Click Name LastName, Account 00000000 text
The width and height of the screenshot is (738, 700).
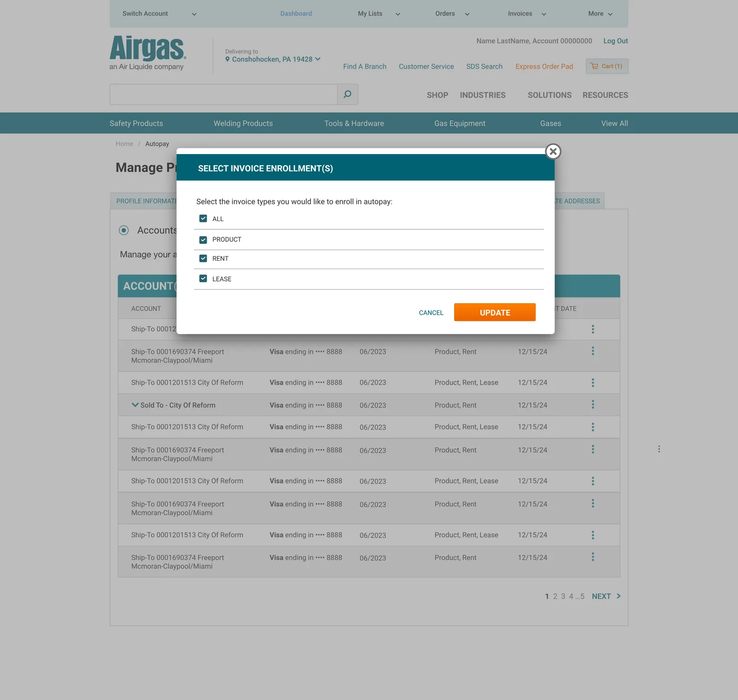tap(534, 41)
